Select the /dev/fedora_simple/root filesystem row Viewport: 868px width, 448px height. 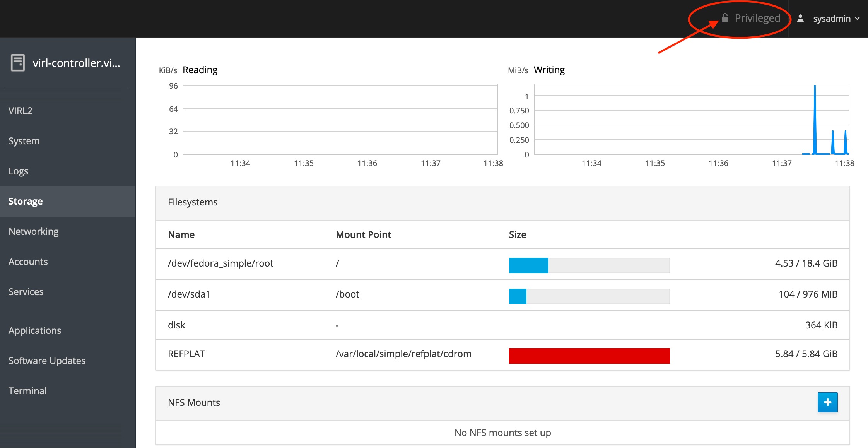(220, 263)
